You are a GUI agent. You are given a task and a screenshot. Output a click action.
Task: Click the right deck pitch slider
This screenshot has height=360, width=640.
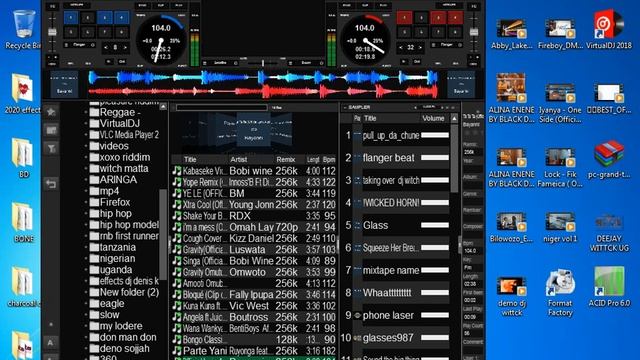pos(473,32)
